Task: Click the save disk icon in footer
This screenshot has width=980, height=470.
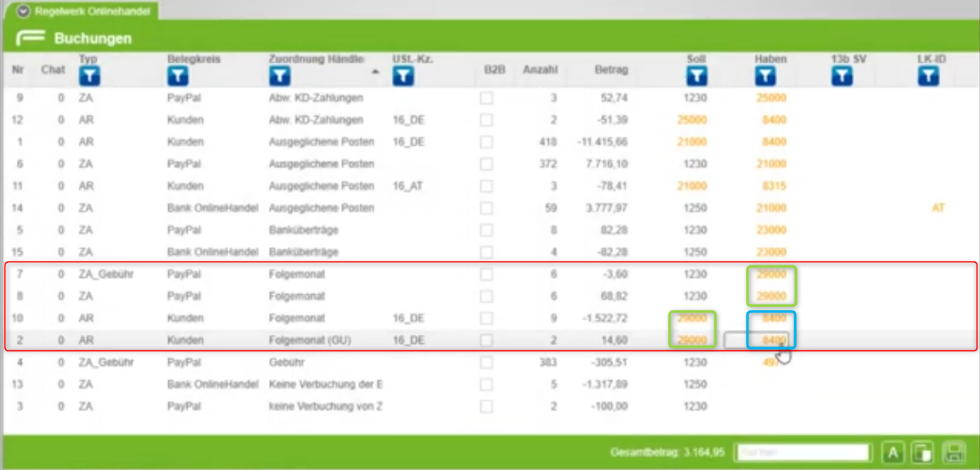Action: [x=954, y=452]
